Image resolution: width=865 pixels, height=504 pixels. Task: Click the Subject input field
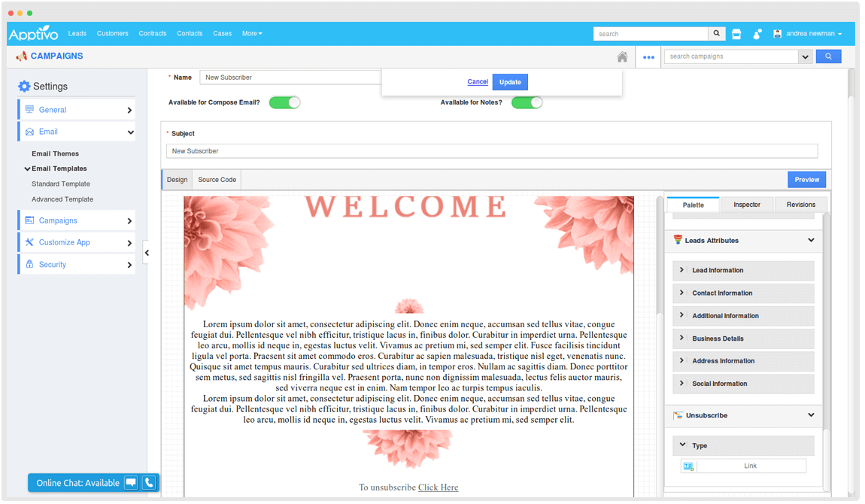[491, 151]
